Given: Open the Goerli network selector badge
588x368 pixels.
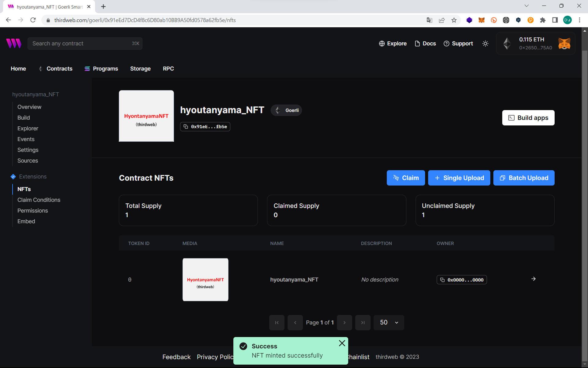Looking at the screenshot, I should coord(286,110).
